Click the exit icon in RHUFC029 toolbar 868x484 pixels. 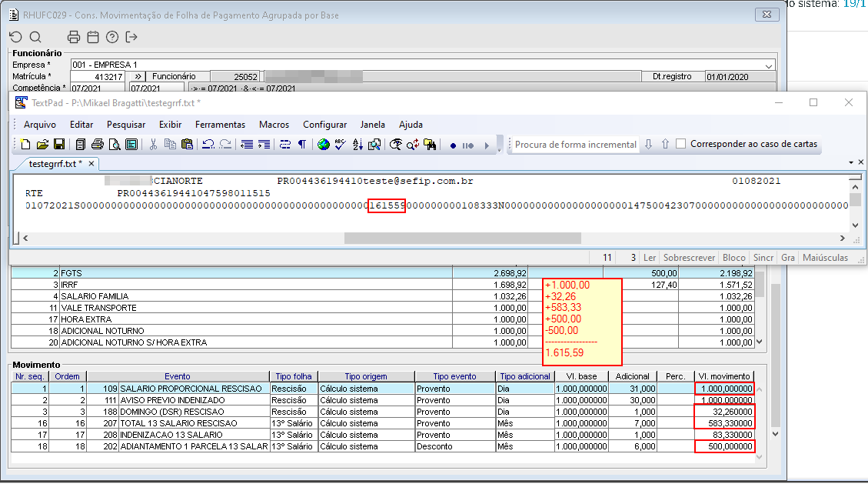(131, 37)
